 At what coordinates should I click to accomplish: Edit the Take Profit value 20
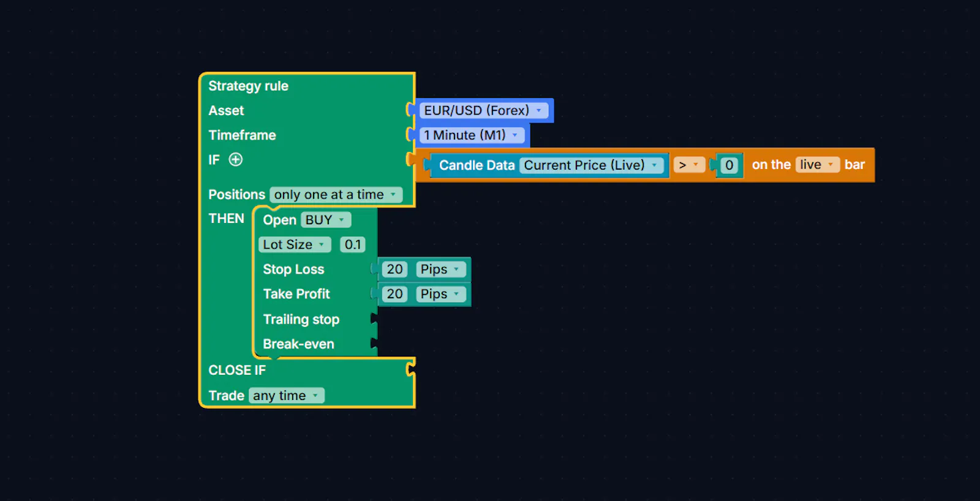coord(395,294)
